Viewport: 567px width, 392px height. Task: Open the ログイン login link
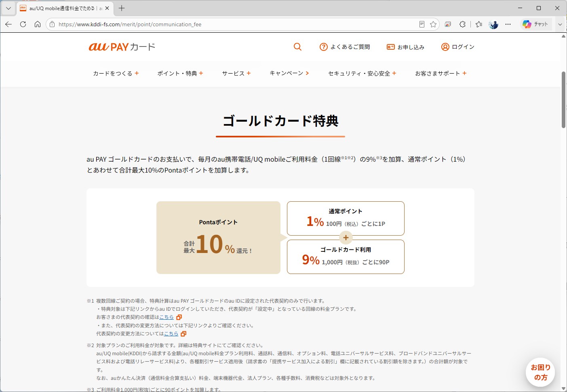457,47
